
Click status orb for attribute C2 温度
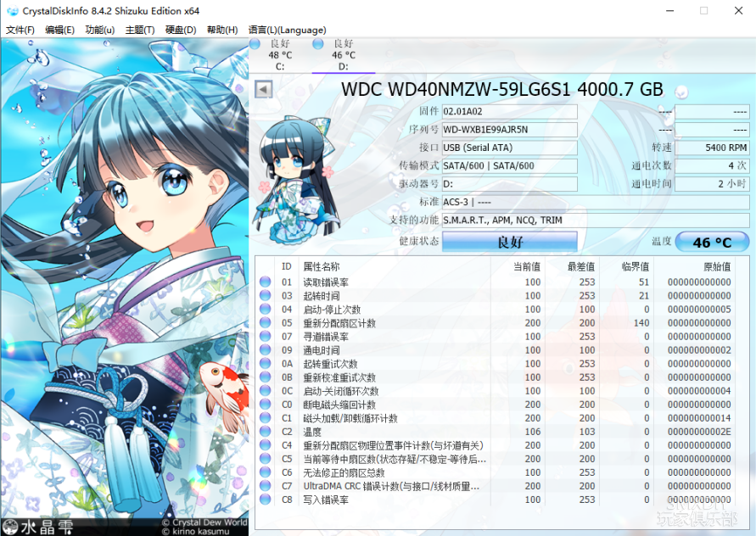click(266, 432)
